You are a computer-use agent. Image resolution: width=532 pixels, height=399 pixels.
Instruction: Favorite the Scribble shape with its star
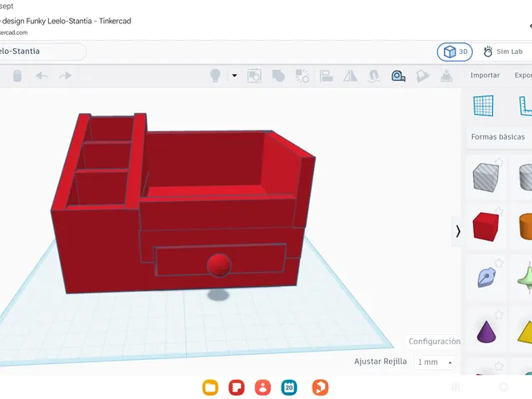click(x=499, y=263)
